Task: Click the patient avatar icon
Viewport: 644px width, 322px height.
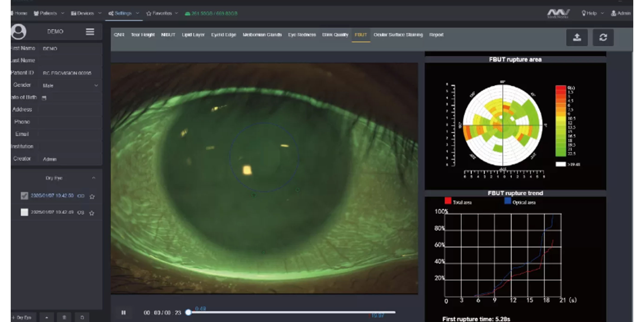Action: pyautogui.click(x=18, y=32)
